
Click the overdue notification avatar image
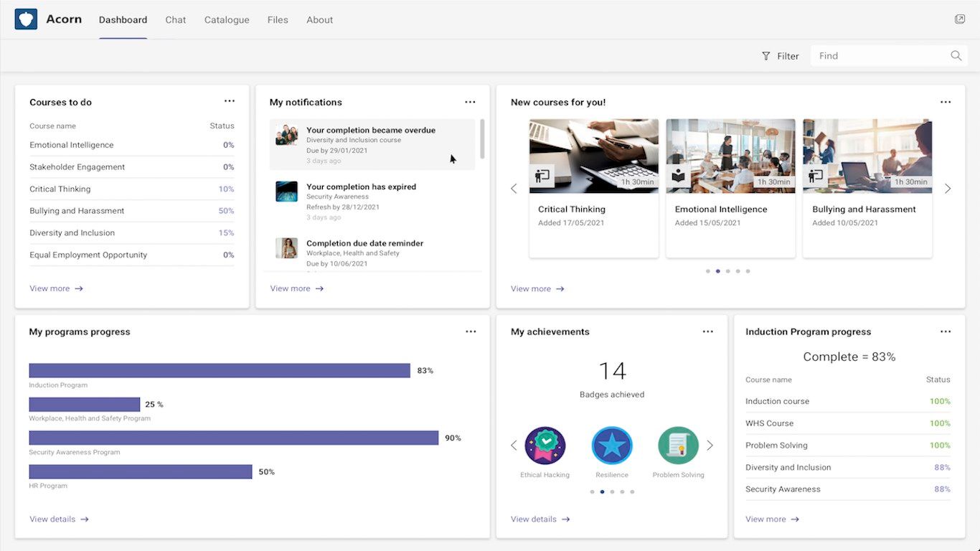point(287,135)
